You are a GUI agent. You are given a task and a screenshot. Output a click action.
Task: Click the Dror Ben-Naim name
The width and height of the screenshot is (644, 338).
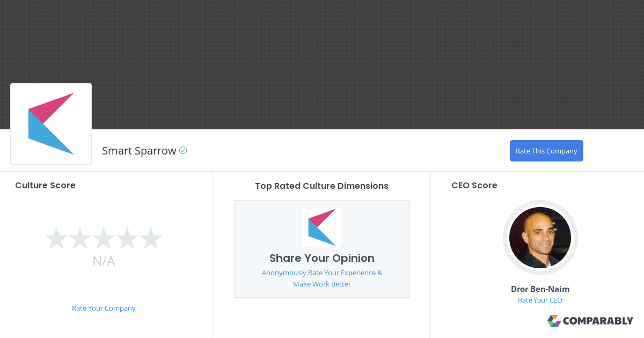point(540,289)
